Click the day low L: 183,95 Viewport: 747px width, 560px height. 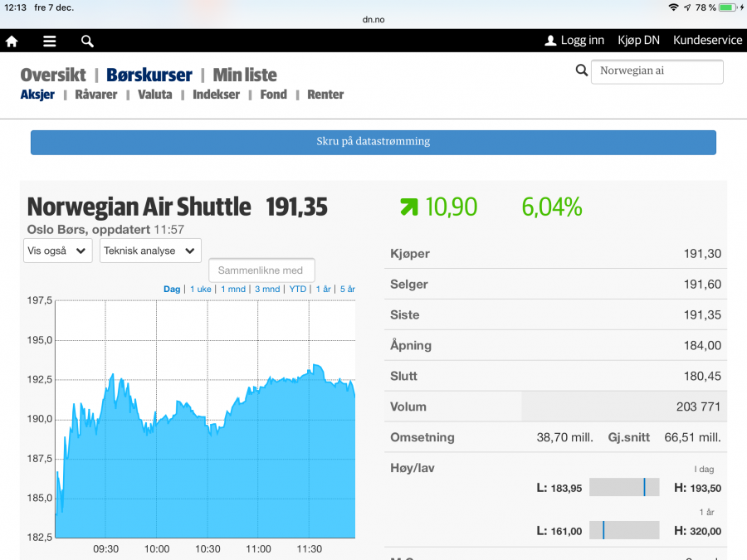559,488
